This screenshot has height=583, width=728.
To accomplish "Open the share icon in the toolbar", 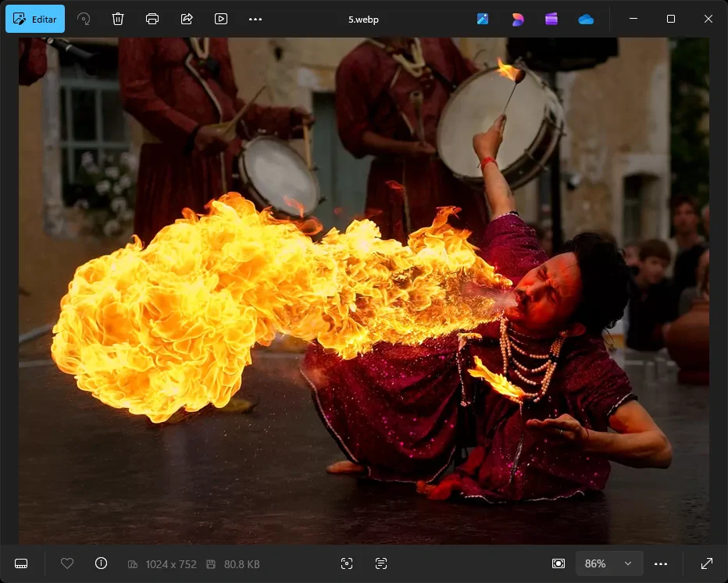I will [x=187, y=19].
